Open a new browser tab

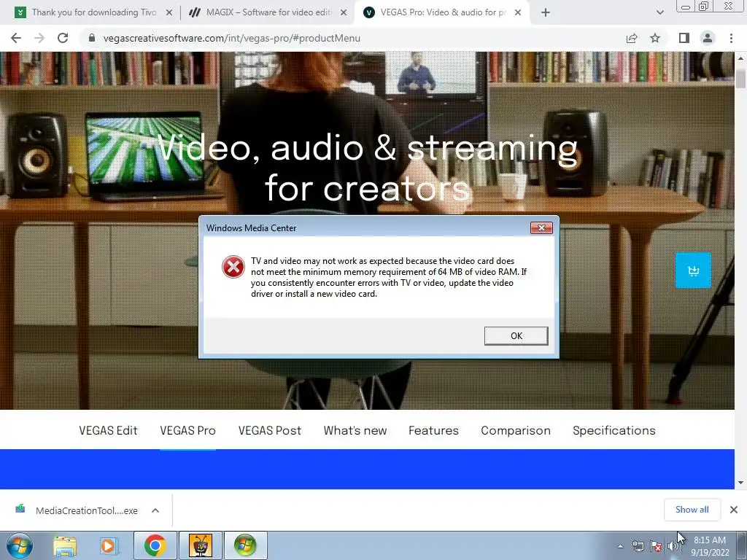pos(546,13)
